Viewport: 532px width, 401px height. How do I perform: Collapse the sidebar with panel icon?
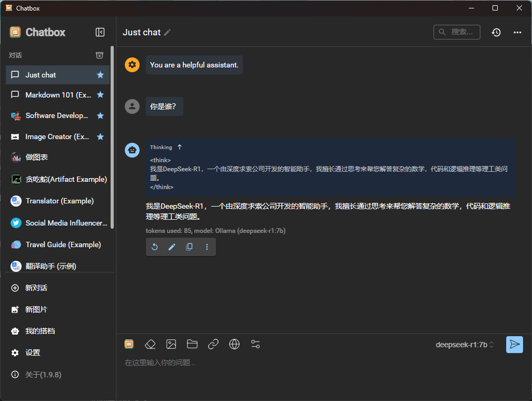point(100,32)
